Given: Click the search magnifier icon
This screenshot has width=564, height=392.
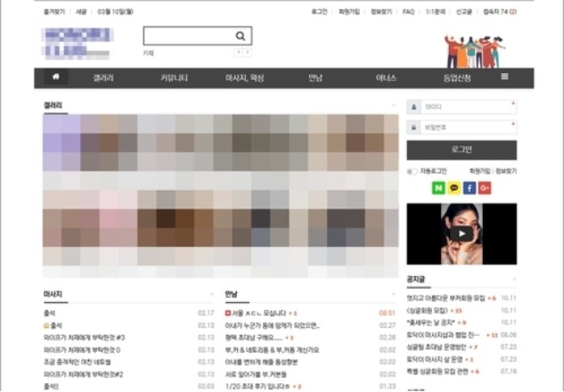Looking at the screenshot, I should 241,36.
